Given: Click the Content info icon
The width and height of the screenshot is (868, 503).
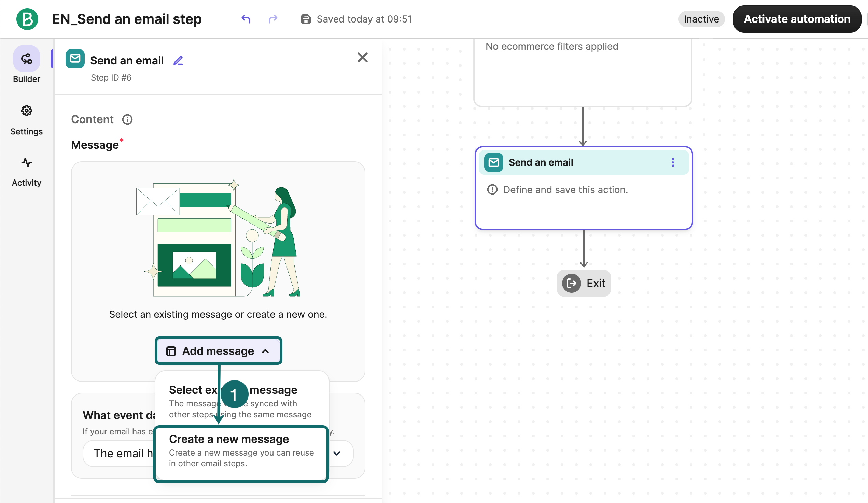Looking at the screenshot, I should pyautogui.click(x=127, y=119).
